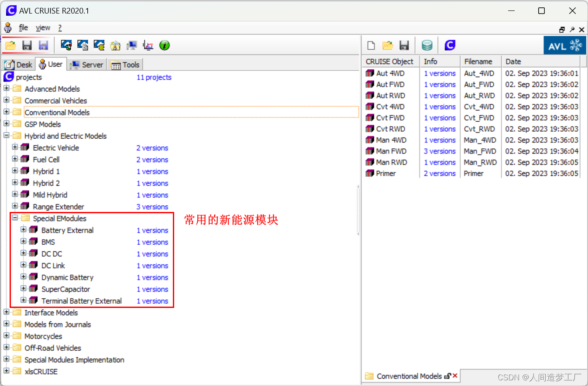Click '3 versions' link for Man FWD
This screenshot has width=588, height=386.
point(440,151)
